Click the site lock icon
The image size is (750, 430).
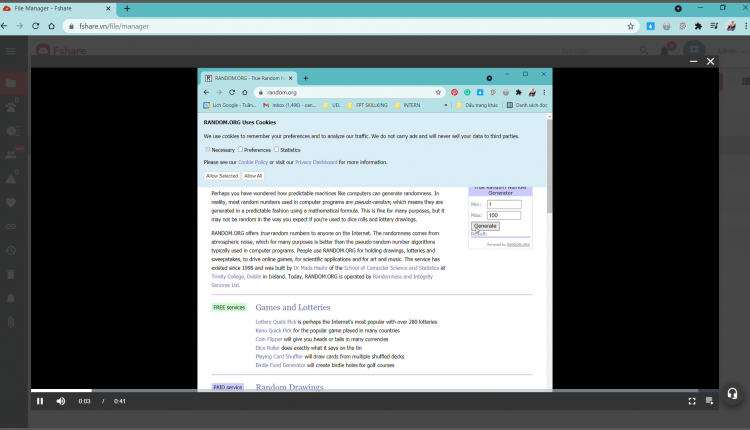tap(71, 26)
